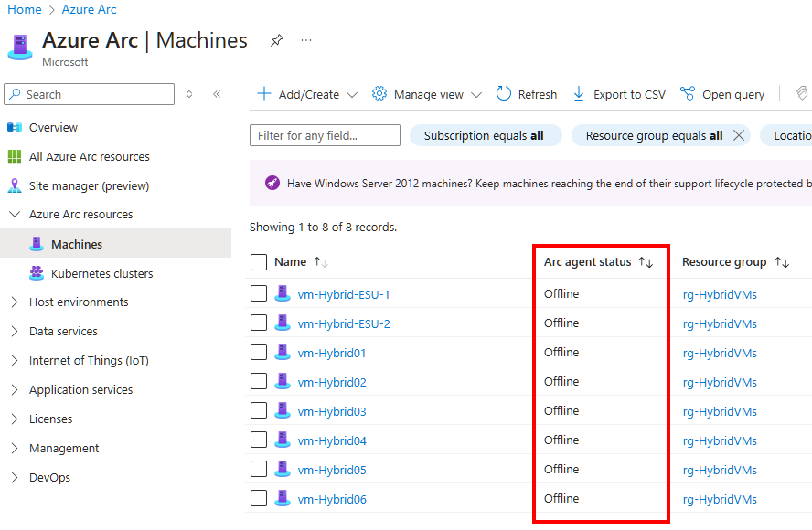Expand the Management section

point(15,449)
